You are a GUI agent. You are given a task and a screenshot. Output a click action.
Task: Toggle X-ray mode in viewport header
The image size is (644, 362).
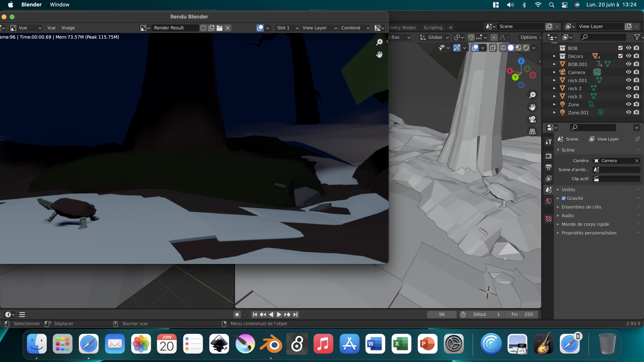(493, 48)
